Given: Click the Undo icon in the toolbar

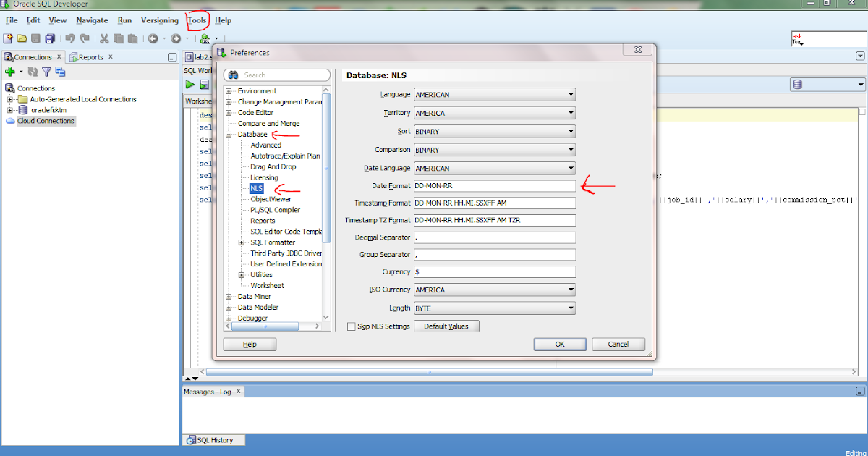Looking at the screenshot, I should click(69, 38).
